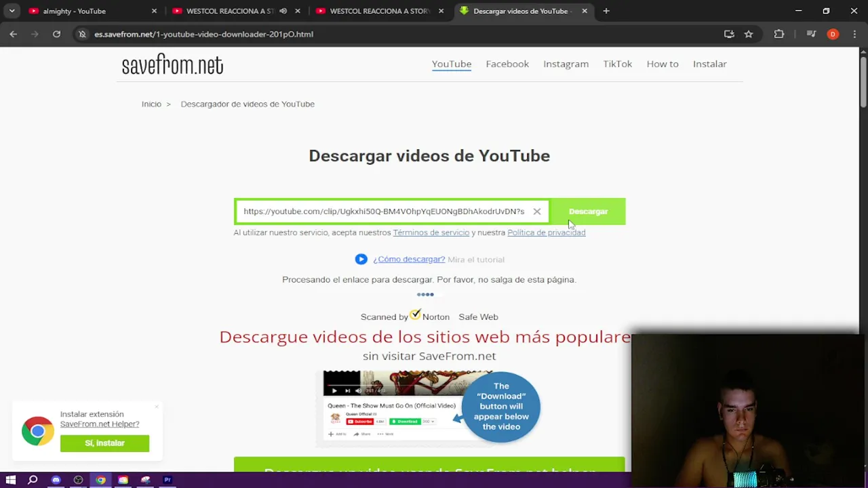The image size is (868, 488).
Task: Open the Política de privacidad link
Action: [546, 232]
